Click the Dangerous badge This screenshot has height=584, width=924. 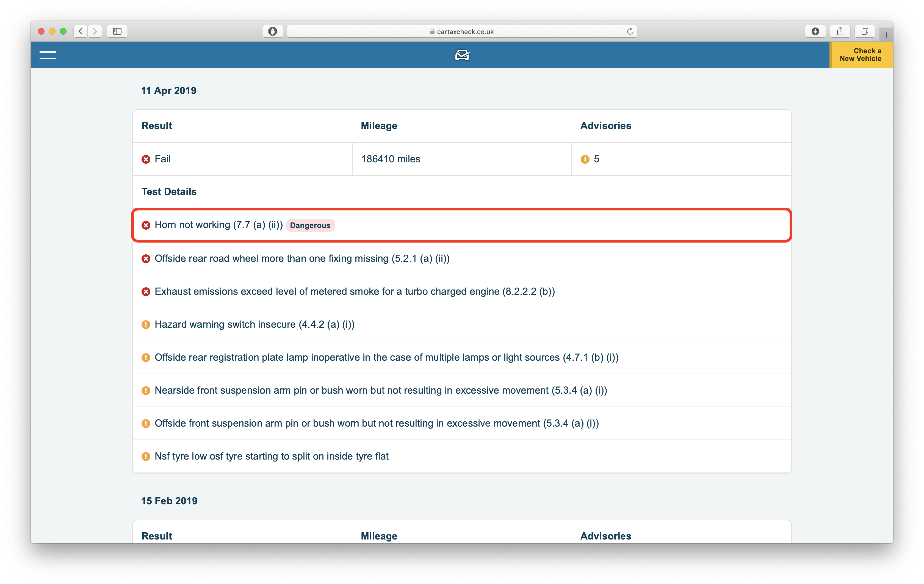pyautogui.click(x=310, y=226)
